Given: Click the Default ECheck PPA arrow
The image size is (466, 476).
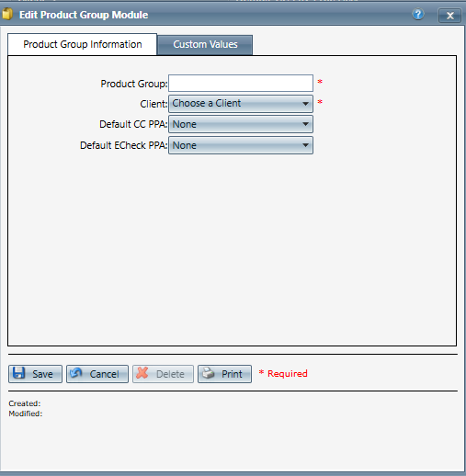Looking at the screenshot, I should pyautogui.click(x=305, y=145).
